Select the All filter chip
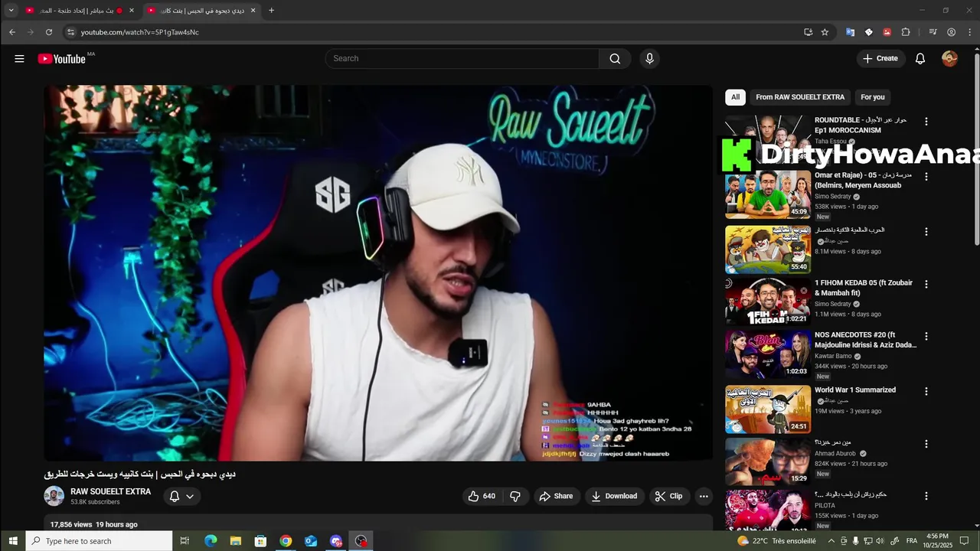Screen dimensions: 980x551 tap(735, 97)
